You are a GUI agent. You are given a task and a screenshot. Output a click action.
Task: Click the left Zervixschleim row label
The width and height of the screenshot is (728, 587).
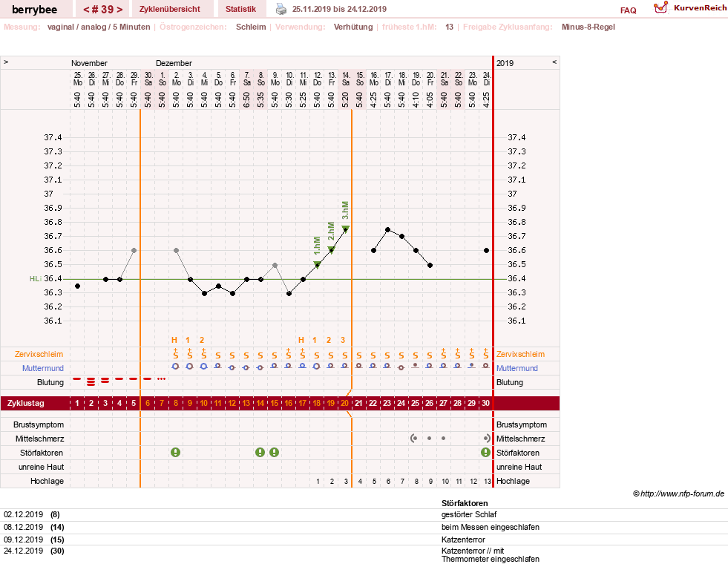tap(39, 354)
